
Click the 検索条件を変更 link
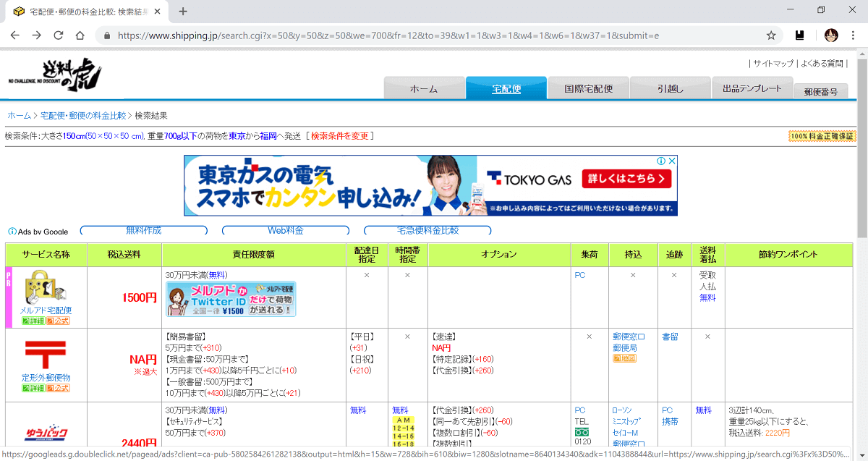tap(339, 136)
